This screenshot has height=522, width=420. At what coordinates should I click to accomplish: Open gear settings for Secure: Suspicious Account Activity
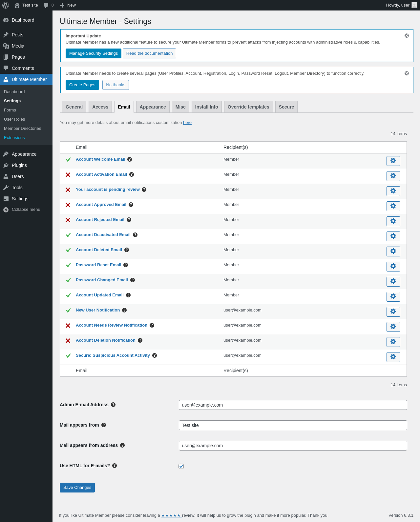[x=393, y=357]
